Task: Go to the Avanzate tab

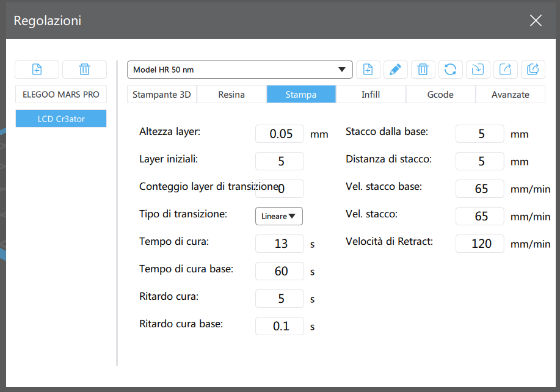Action: pyautogui.click(x=509, y=95)
